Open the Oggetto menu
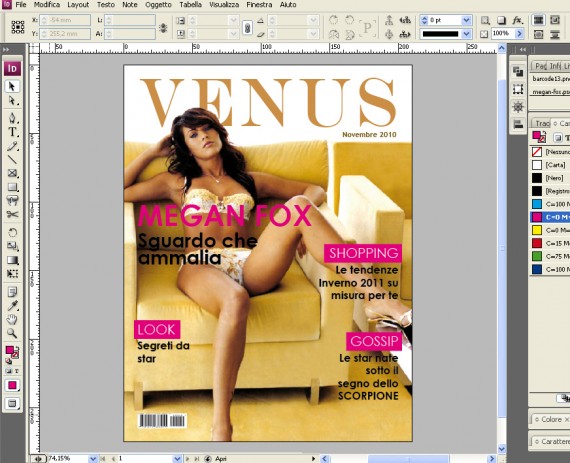570x463 pixels. click(158, 5)
